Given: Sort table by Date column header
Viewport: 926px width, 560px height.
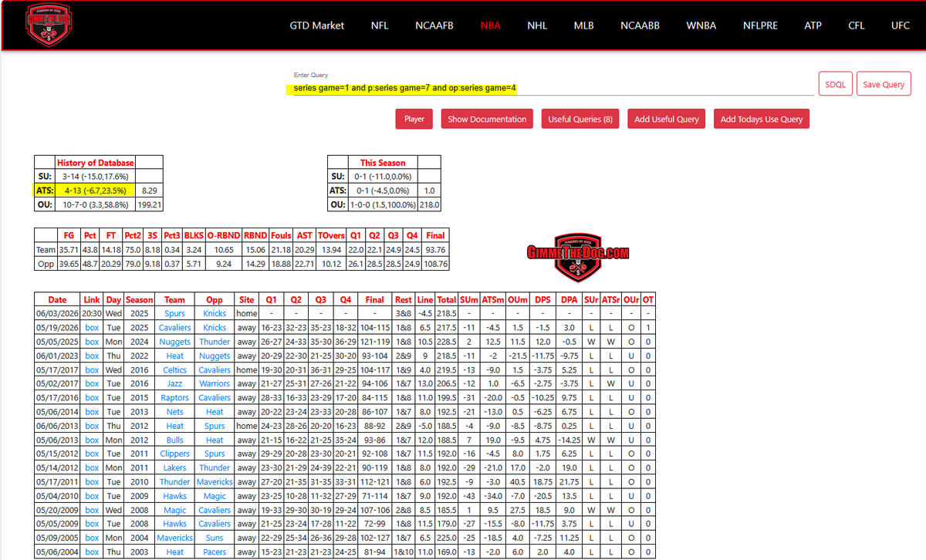Looking at the screenshot, I should tap(58, 299).
